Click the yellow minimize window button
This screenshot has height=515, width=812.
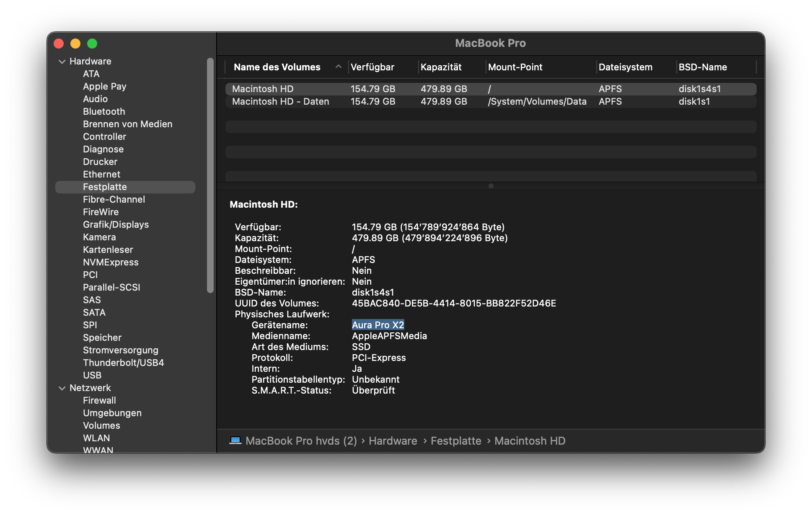75,44
